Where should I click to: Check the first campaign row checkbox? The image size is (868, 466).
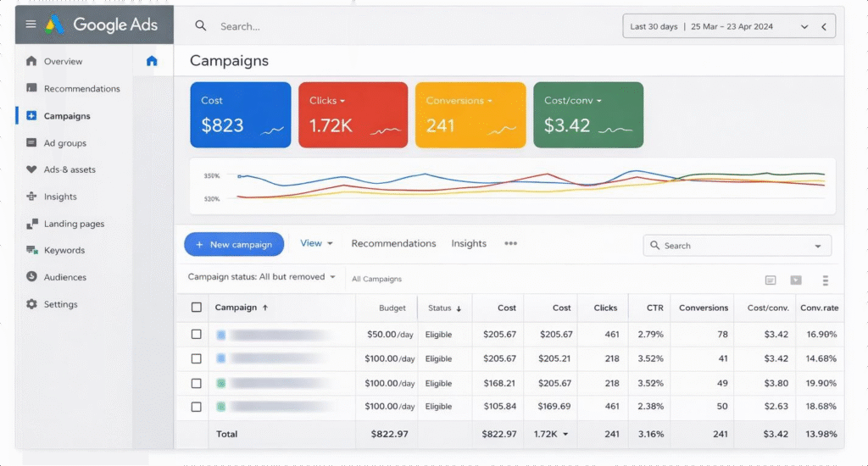click(197, 335)
